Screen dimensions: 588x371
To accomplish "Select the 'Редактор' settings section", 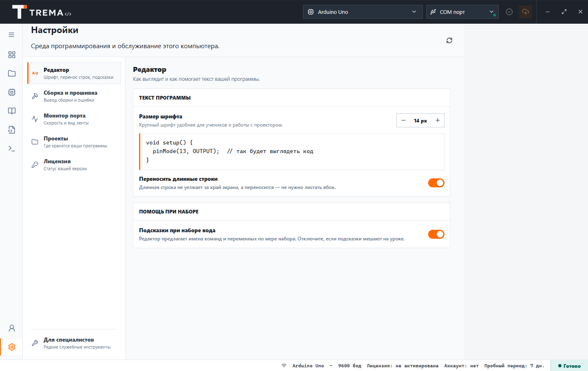I will tap(74, 73).
